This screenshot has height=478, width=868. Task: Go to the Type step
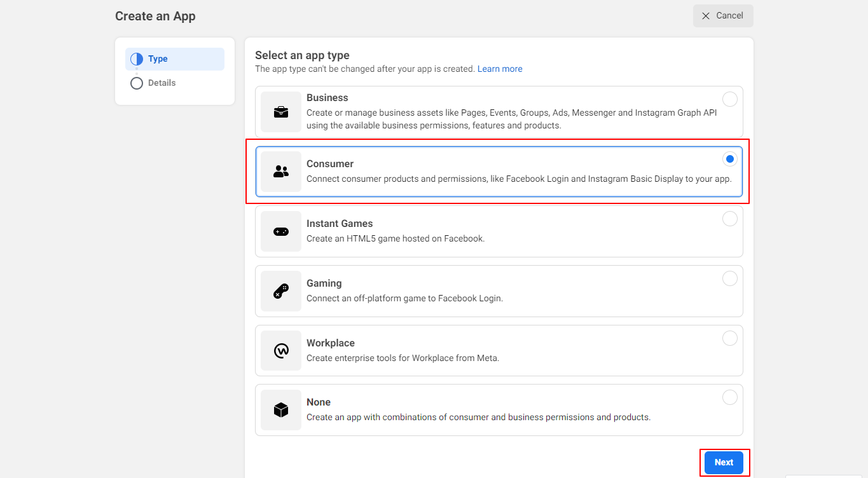click(x=175, y=59)
